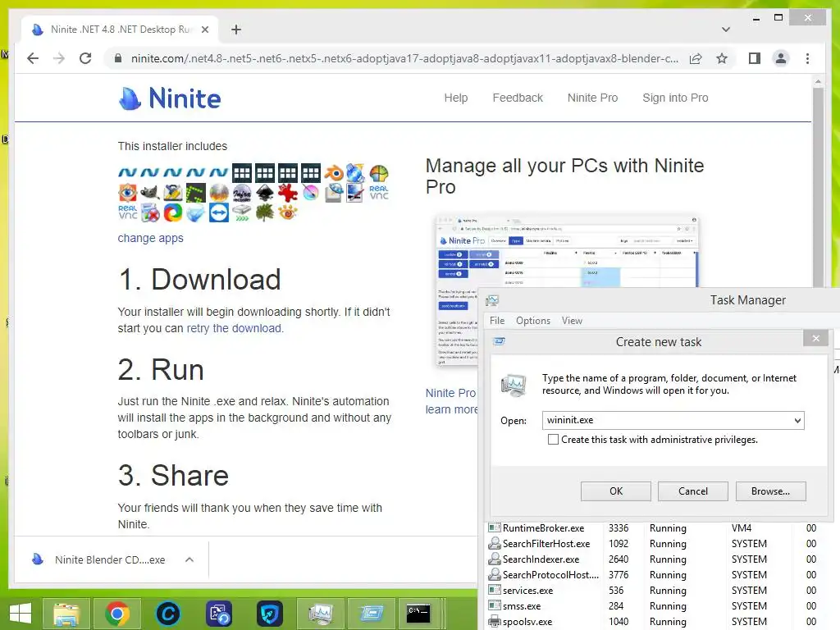Reload the Ninite page
This screenshot has height=630, width=840.
point(85,58)
